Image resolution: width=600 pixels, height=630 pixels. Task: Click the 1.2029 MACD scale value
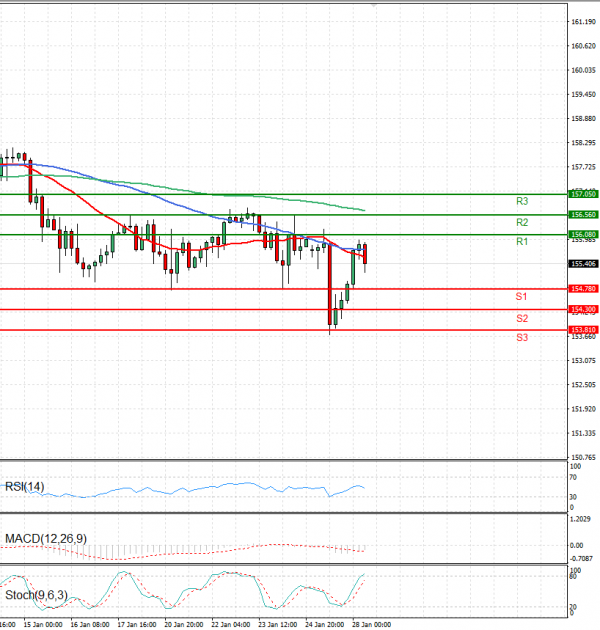tap(580, 519)
